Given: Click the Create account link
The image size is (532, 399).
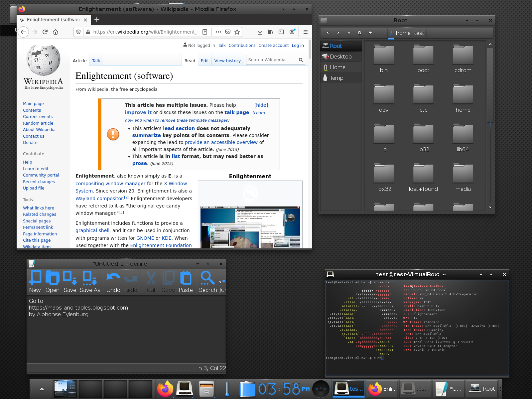Looking at the screenshot, I should pos(273,46).
